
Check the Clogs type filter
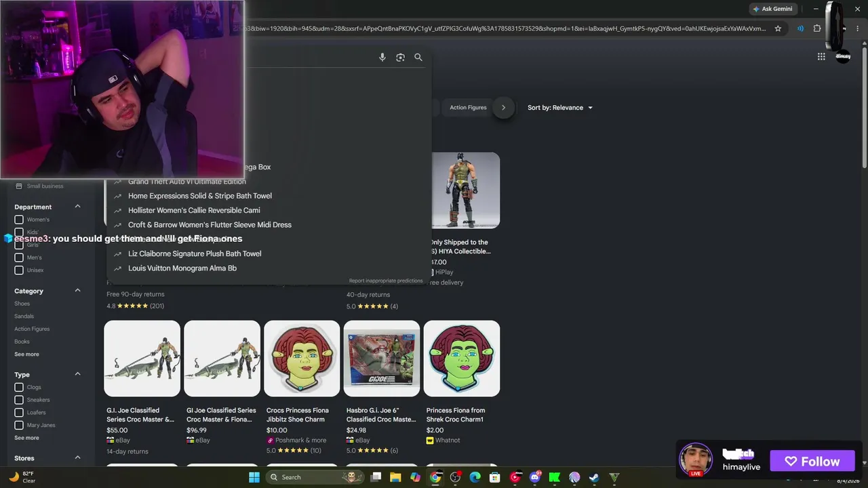(x=19, y=387)
